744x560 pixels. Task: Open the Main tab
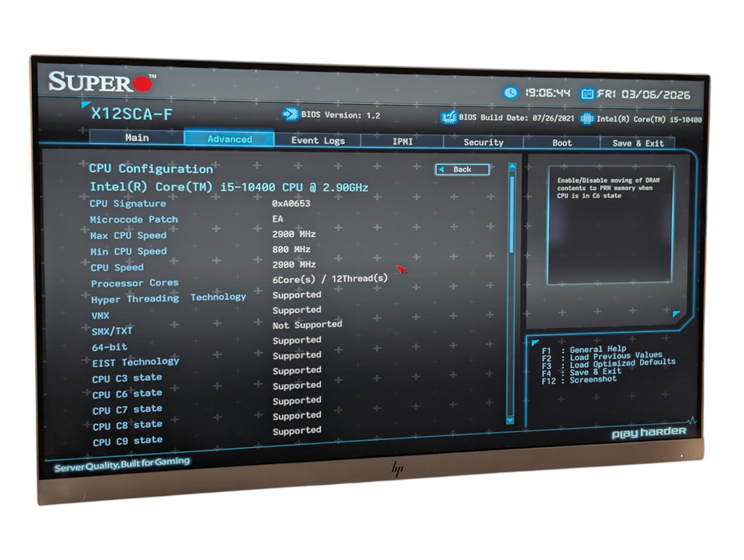137,137
